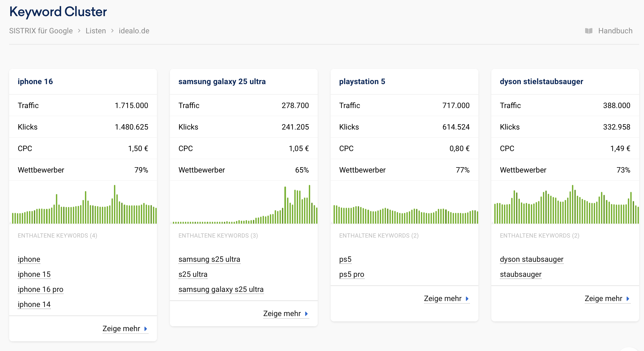
Task: Click keyword staubsauger
Action: 521,274
